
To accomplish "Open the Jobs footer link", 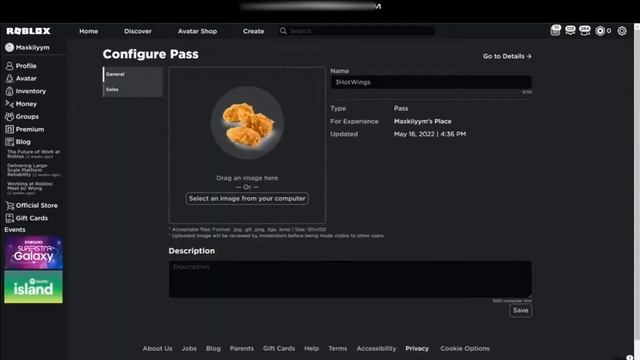I will [189, 348].
